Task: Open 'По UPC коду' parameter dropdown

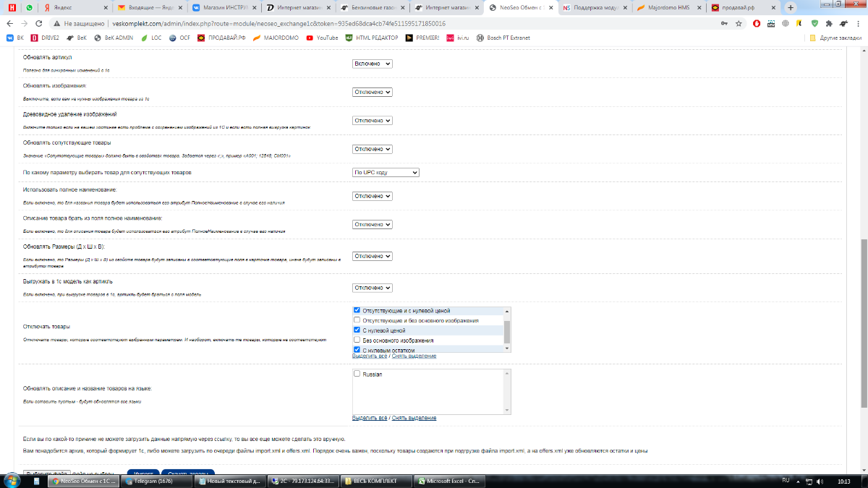Action: point(386,173)
